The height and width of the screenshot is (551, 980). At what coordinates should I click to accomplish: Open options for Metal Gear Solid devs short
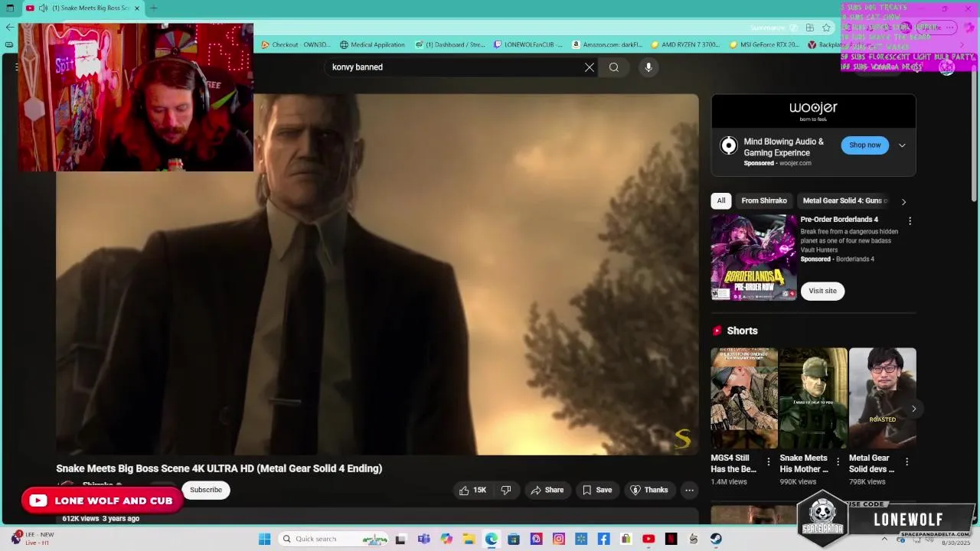point(906,462)
